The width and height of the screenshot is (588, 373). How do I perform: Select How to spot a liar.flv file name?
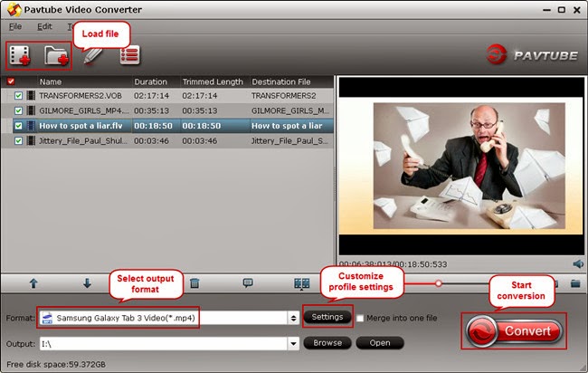81,126
